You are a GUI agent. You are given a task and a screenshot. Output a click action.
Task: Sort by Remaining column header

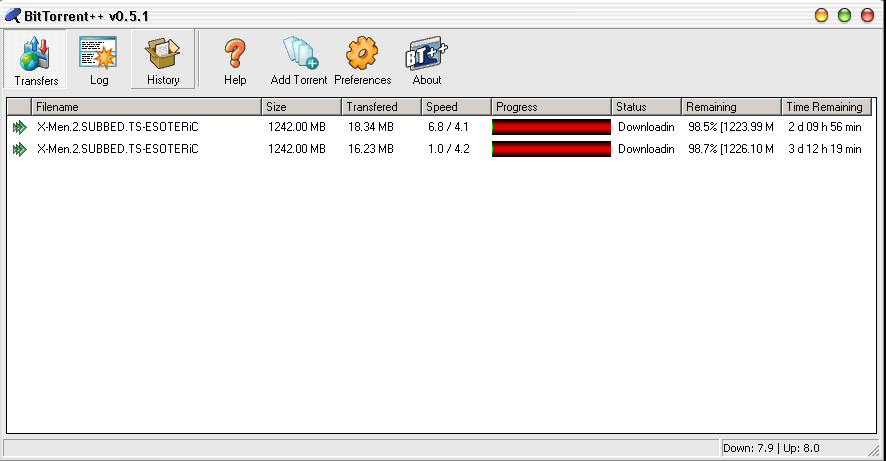tap(732, 107)
